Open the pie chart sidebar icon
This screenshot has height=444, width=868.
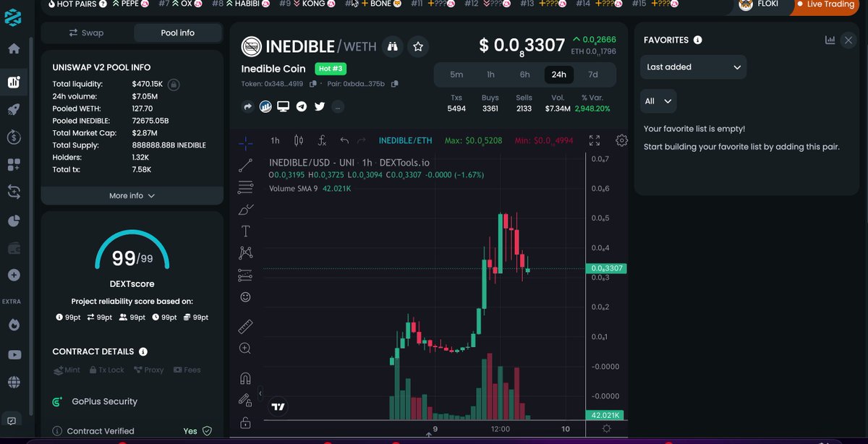(x=14, y=221)
